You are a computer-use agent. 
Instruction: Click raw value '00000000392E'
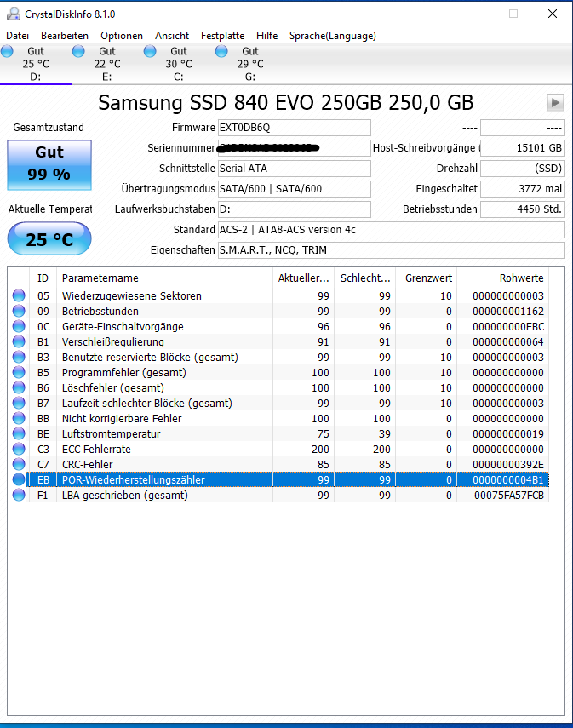pos(508,465)
